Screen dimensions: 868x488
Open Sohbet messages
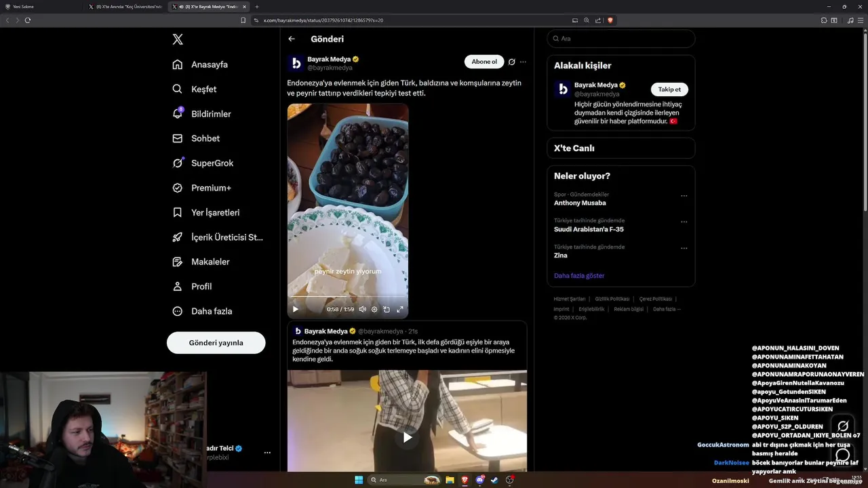[x=196, y=138]
